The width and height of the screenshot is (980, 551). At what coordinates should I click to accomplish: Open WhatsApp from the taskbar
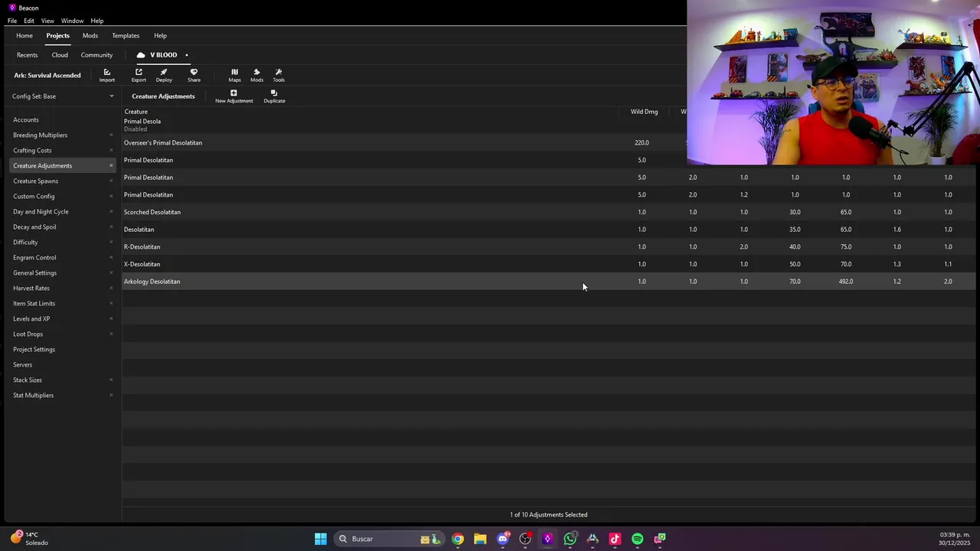coord(570,539)
